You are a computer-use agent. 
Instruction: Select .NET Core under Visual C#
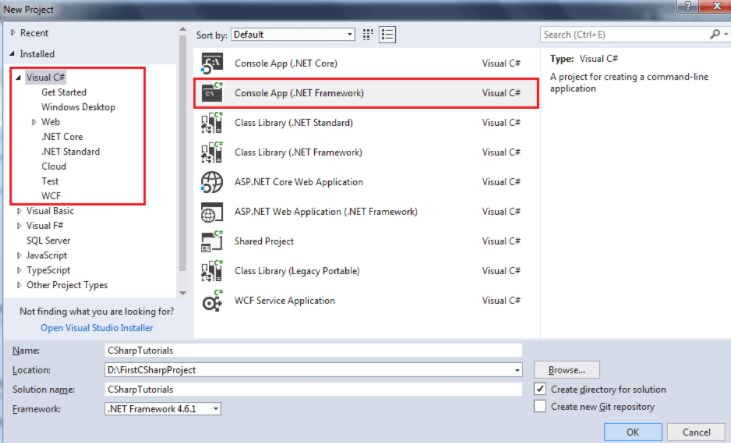click(x=62, y=137)
